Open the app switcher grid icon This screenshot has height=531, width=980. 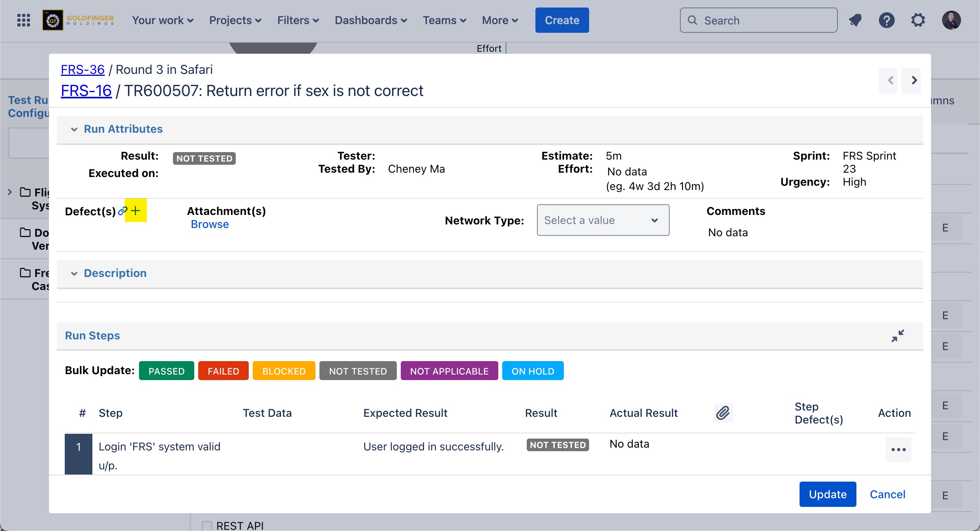click(x=24, y=20)
